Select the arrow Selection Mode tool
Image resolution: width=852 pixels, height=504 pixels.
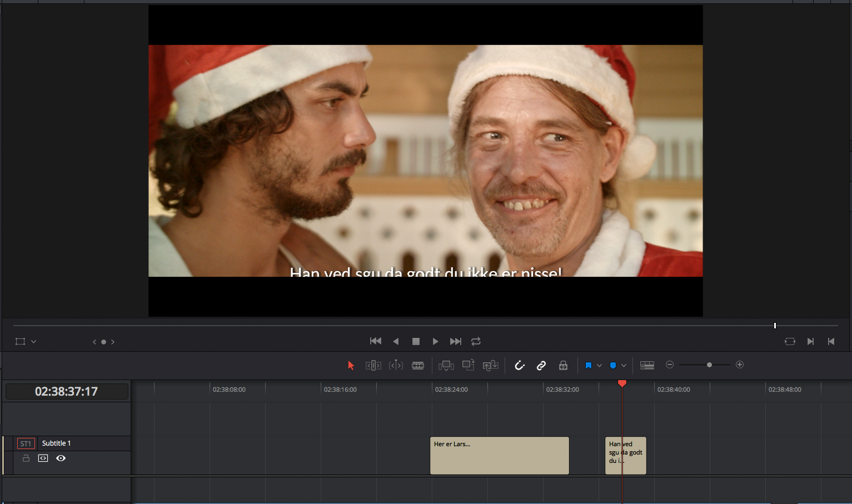(x=351, y=365)
